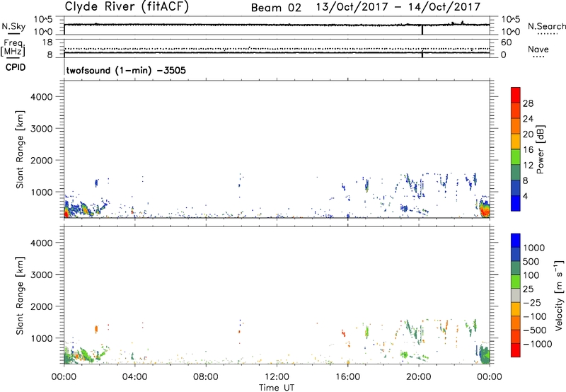566x392 pixels.
Task: Click the noise dropout spike near 20:00 in N.Sky panel
Action: coord(422,30)
